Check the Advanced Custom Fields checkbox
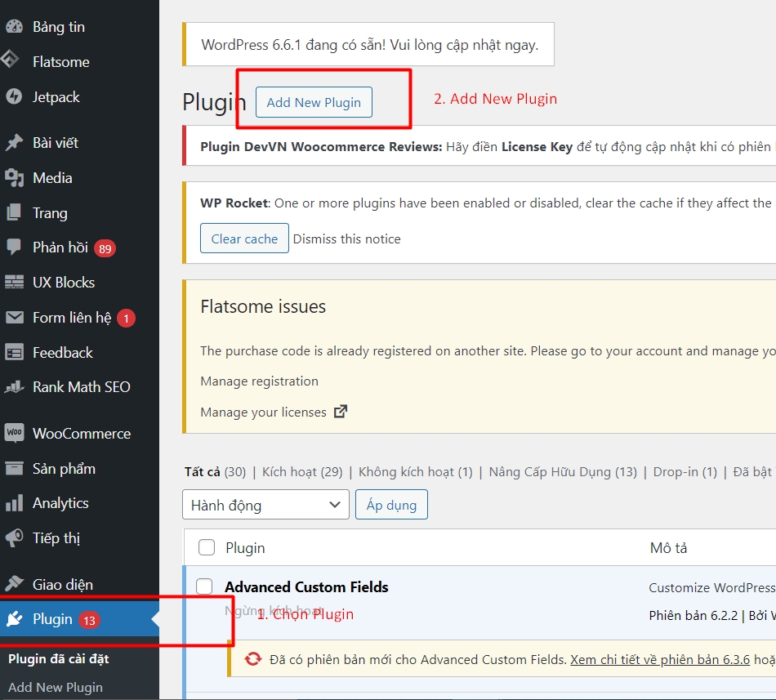776x700 pixels. [x=205, y=586]
